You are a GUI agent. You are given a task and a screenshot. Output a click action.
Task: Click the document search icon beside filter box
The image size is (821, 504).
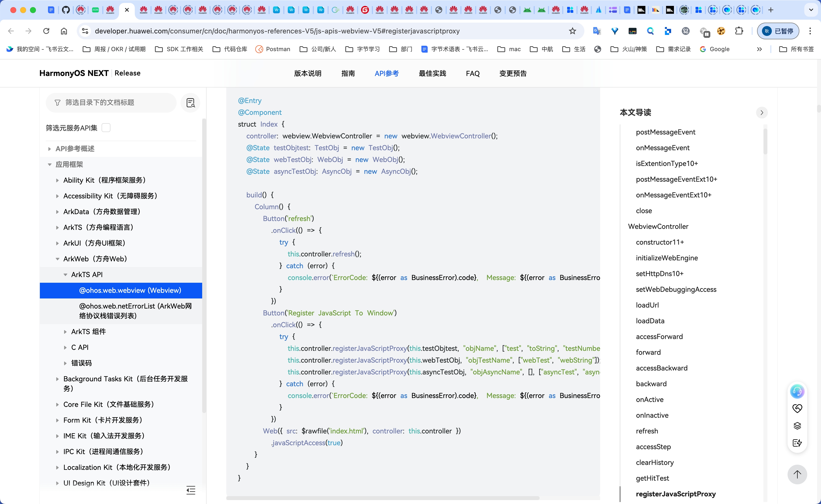pyautogui.click(x=190, y=103)
